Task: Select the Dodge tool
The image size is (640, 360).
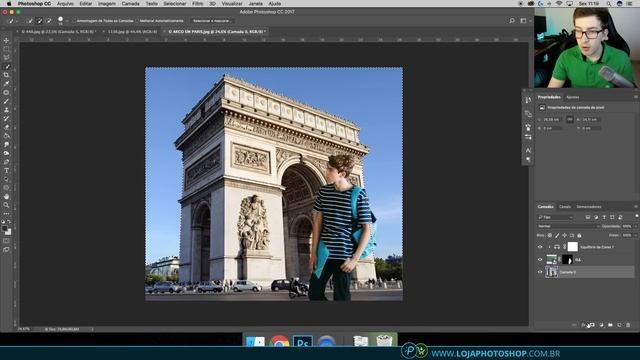Action: point(6,153)
